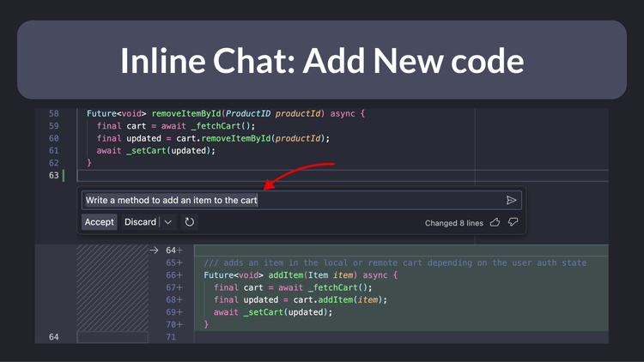Click line number 63 in gutter
644x362 pixels.
(x=54, y=175)
